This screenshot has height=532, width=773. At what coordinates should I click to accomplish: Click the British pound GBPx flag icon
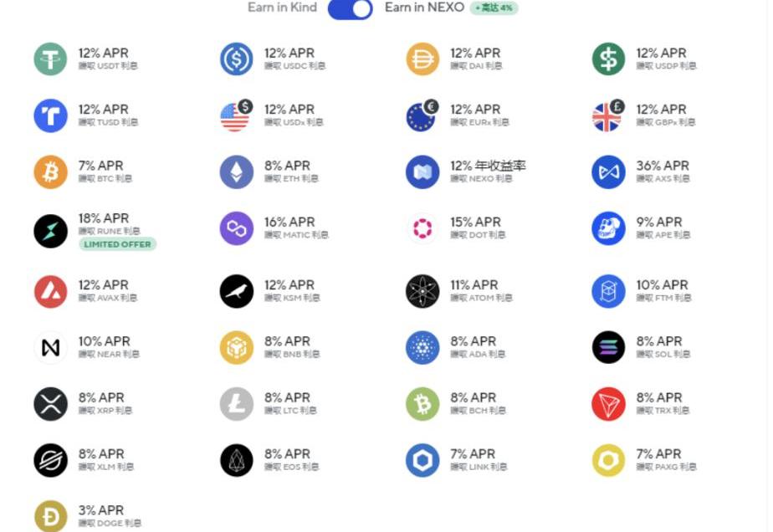tap(608, 116)
